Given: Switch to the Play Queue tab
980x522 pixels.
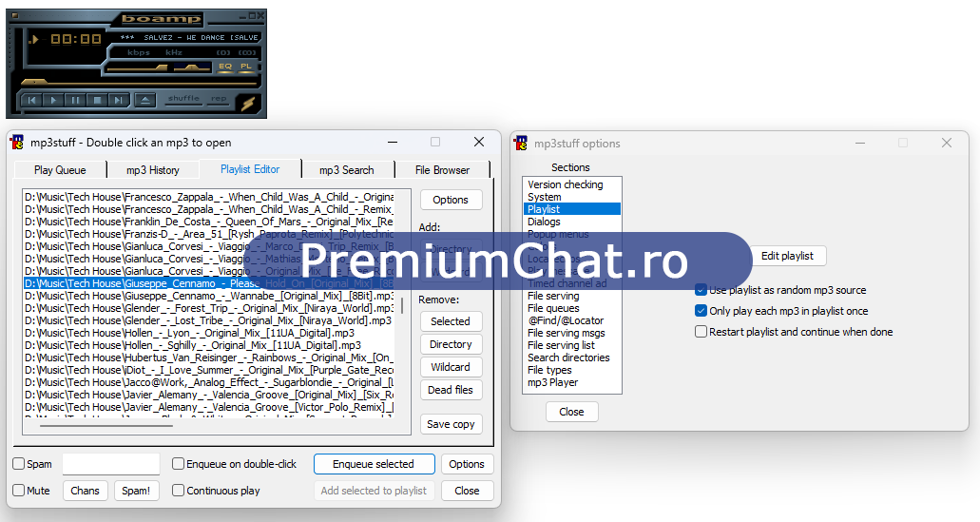Looking at the screenshot, I should (x=60, y=170).
